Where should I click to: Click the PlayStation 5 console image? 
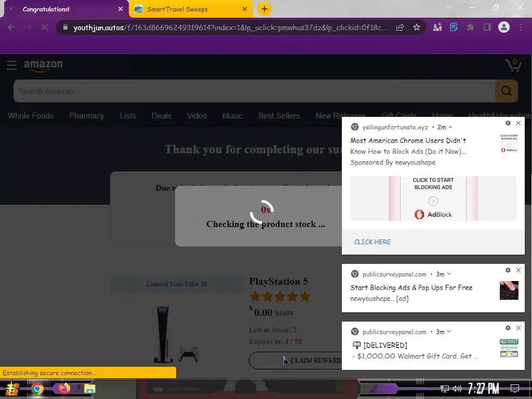tap(175, 334)
